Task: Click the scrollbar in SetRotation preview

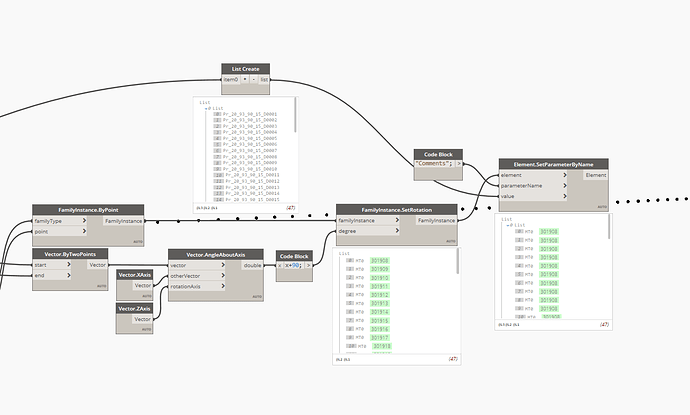Action: [458, 261]
